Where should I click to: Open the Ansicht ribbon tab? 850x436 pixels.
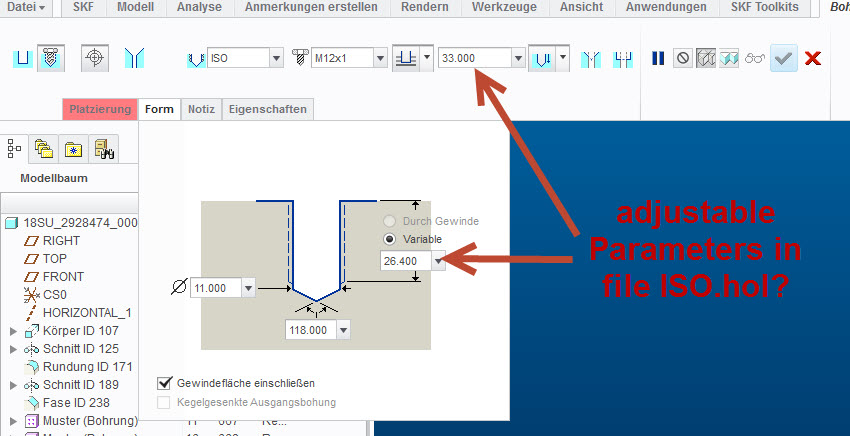[581, 7]
